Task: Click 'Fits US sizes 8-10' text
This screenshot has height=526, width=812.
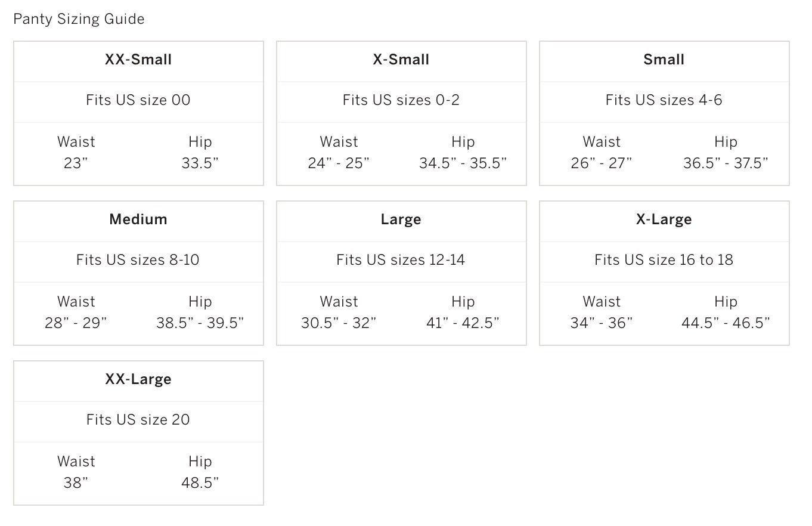Action: point(138,260)
